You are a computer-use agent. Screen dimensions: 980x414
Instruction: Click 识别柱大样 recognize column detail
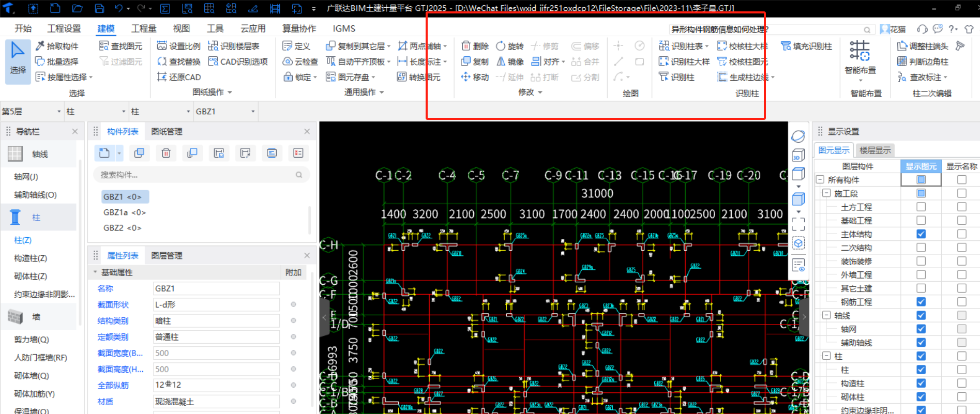click(684, 62)
